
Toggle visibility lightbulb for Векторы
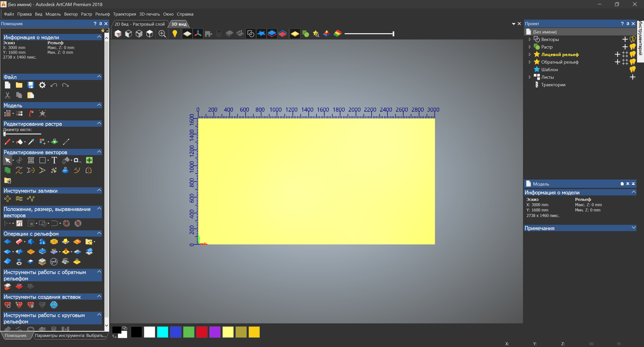click(632, 39)
